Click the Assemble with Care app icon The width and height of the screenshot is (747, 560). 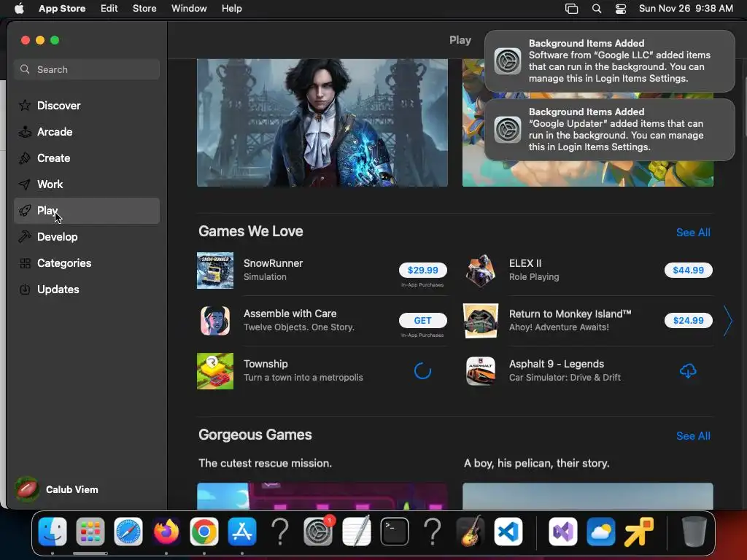215,321
